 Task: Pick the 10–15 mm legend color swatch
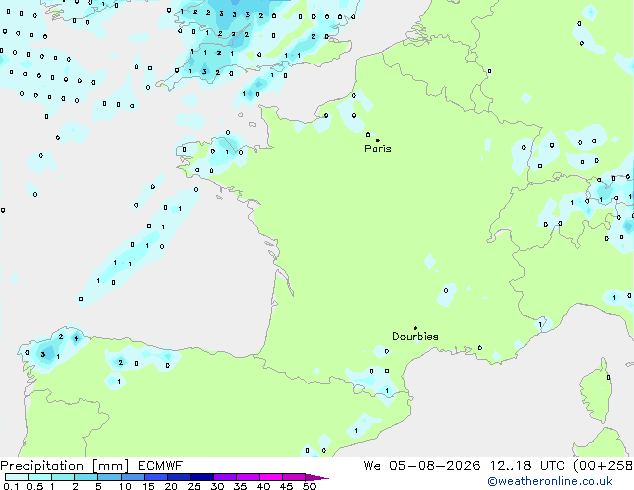click(x=132, y=477)
